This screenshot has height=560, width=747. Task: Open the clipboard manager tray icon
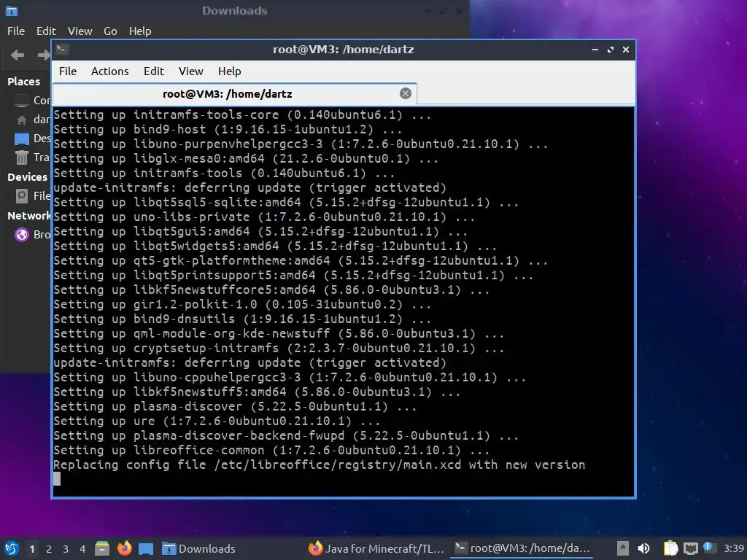tap(671, 548)
